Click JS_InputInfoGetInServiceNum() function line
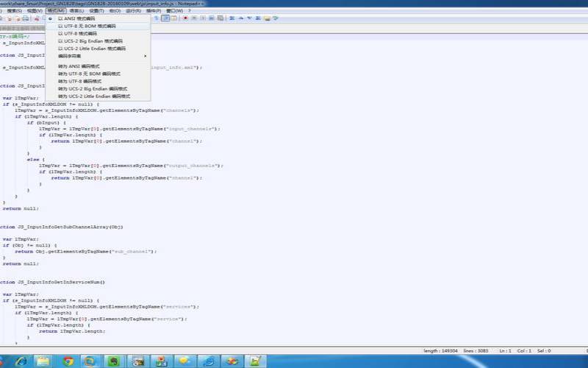 [52, 282]
